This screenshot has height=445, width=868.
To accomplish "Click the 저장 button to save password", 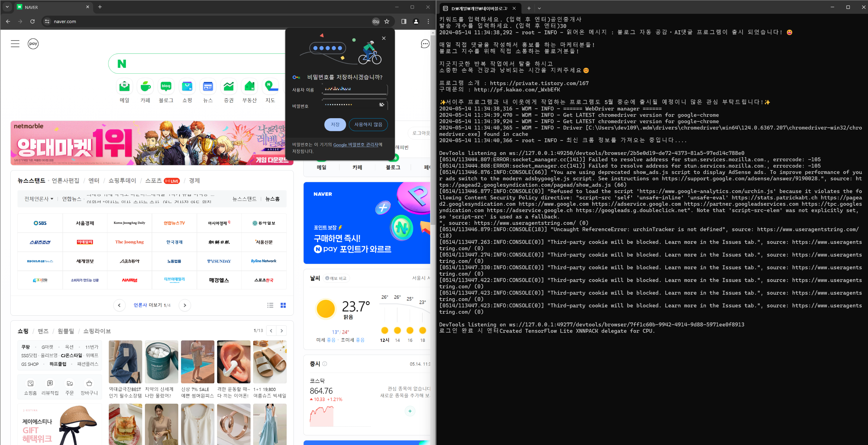I will [334, 125].
